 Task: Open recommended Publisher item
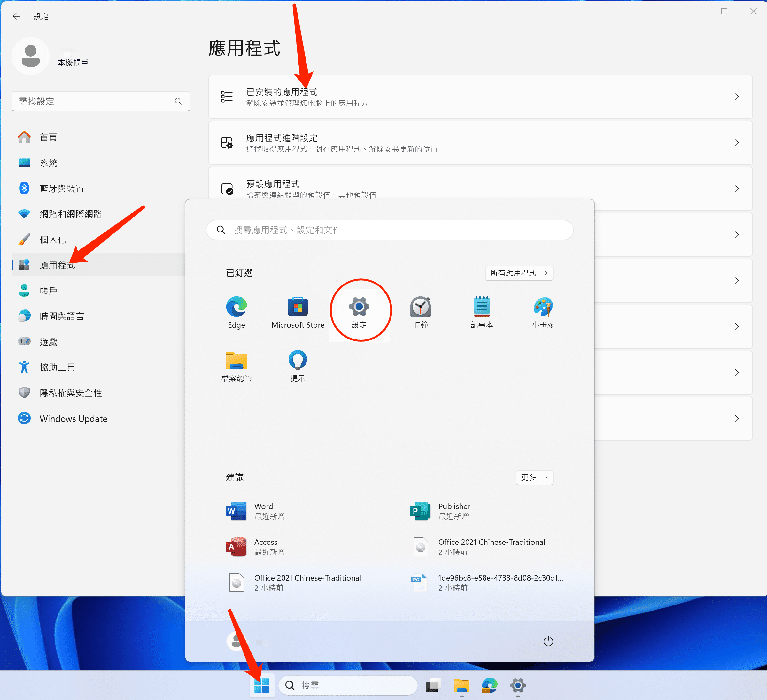tap(453, 511)
